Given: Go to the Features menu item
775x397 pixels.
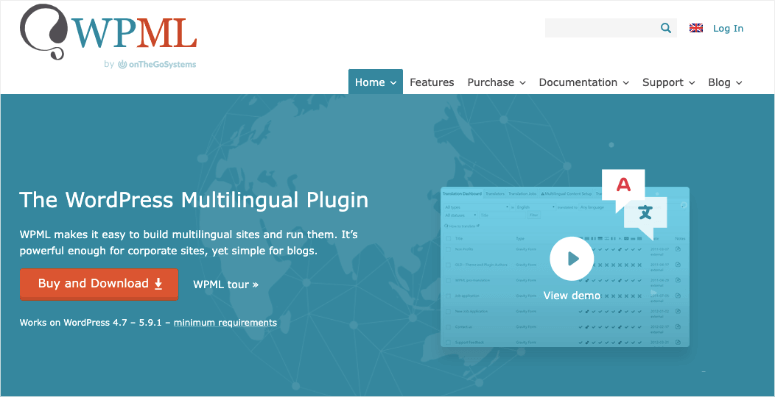Looking at the screenshot, I should point(432,82).
